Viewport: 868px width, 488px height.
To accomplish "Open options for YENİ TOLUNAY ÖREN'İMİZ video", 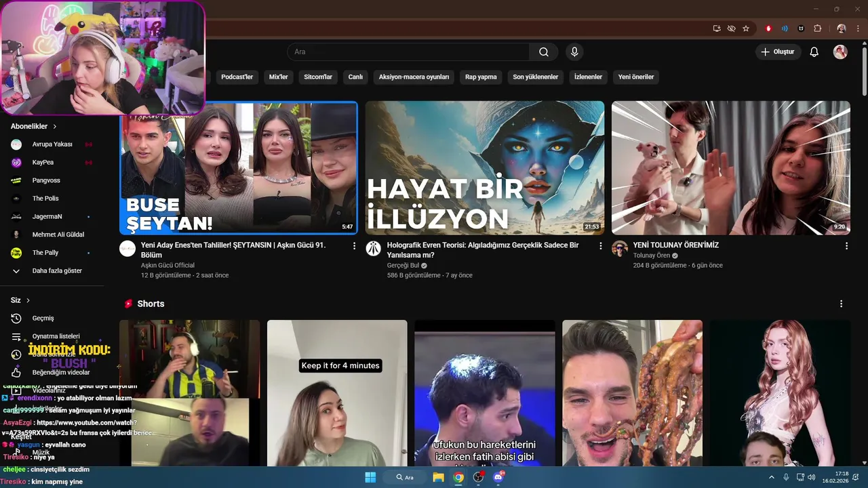I will coord(846,246).
